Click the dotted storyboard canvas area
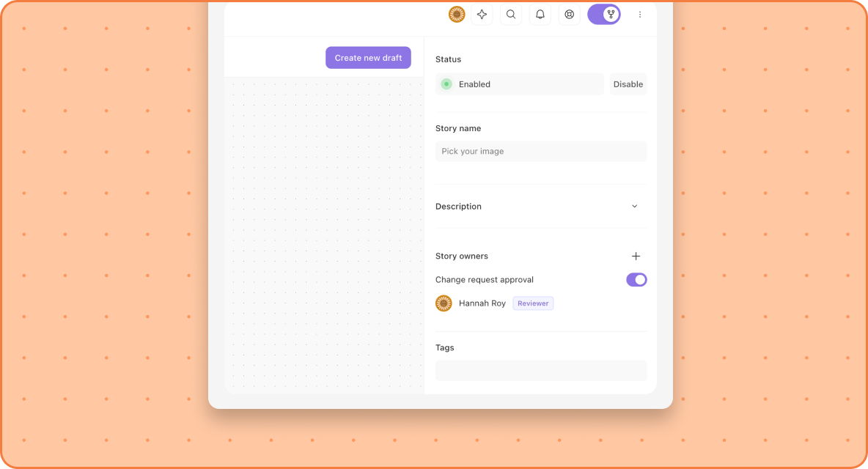868x469 pixels. [324, 235]
